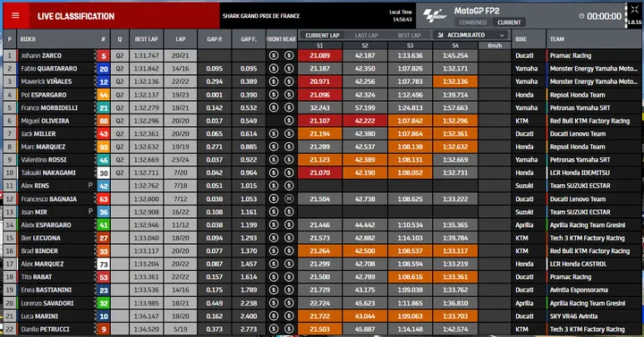
Task: Sort by BEST LAP column header
Action: 146,39
